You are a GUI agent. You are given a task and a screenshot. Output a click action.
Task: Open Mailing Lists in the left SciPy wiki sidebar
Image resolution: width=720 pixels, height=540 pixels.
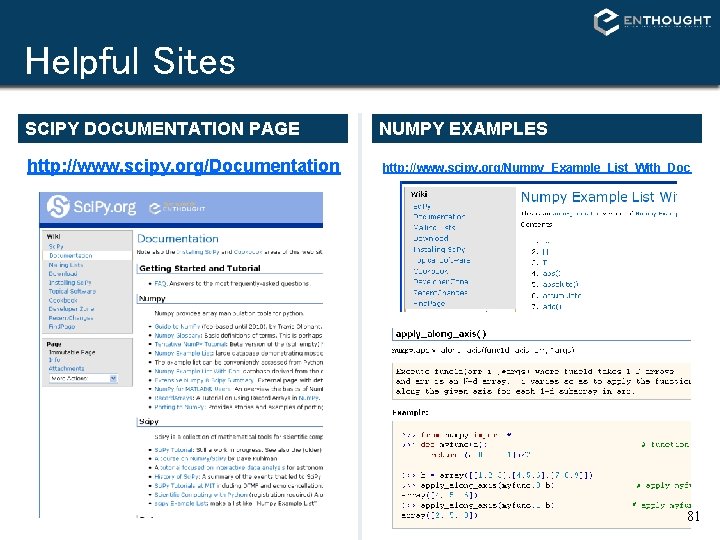click(x=66, y=264)
